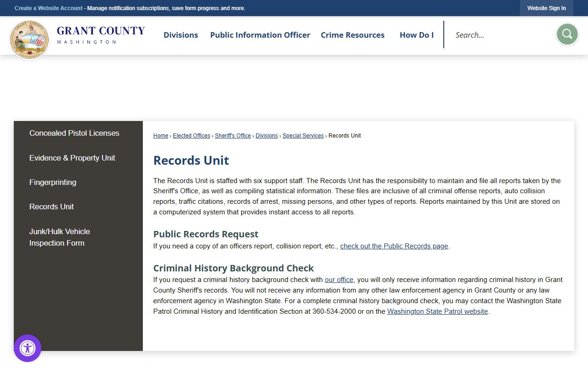588x368 pixels.
Task: Click the Website Sign In button
Action: click(x=546, y=8)
